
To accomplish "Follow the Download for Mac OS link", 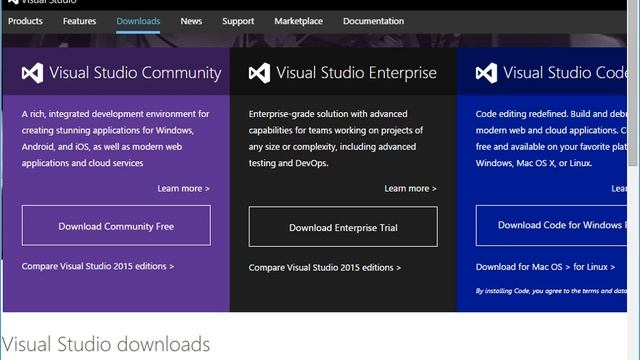I will coord(523,267).
